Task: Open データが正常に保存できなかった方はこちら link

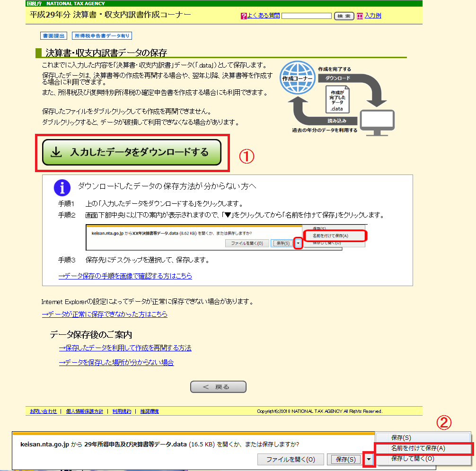Action: coord(105,314)
